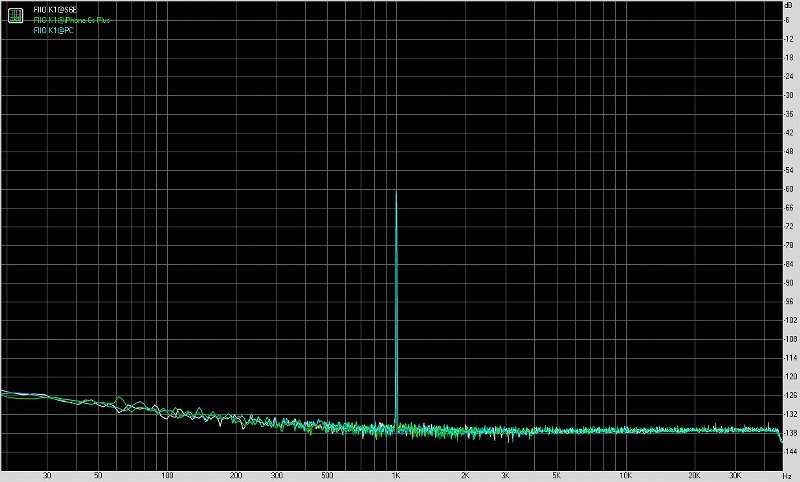The image size is (800, 482).
Task: Click the 30 label at the axis start
Action: coord(48,476)
